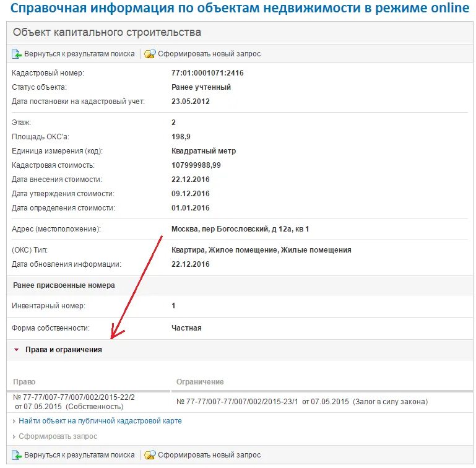The height and width of the screenshot is (468, 476).
Task: Open bottom Сформировать новый запрос link
Action: pos(209,455)
